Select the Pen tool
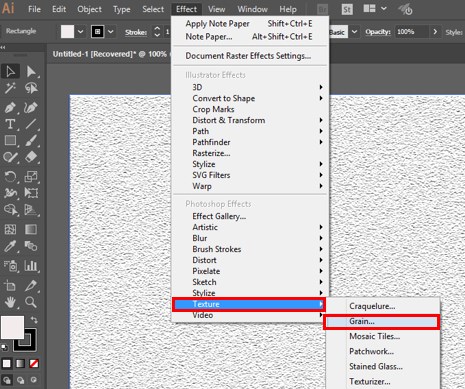 point(10,108)
